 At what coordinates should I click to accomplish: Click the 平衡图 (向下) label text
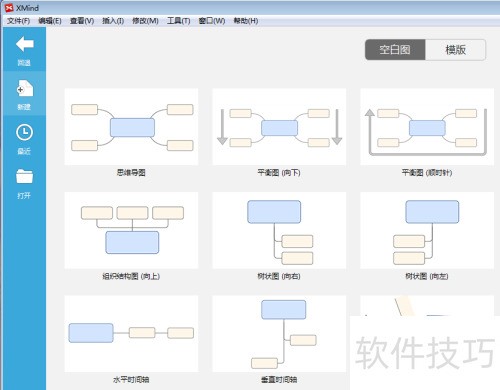coord(279,173)
